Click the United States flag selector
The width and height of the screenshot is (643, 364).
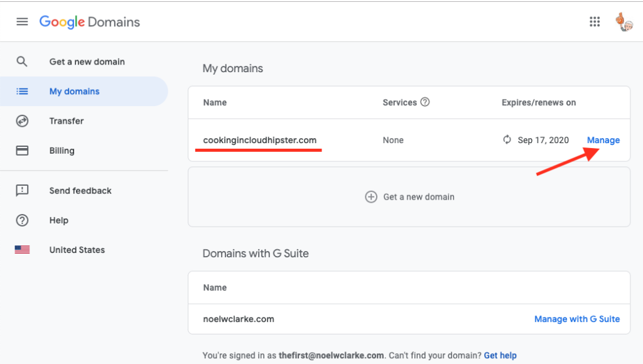click(x=22, y=249)
